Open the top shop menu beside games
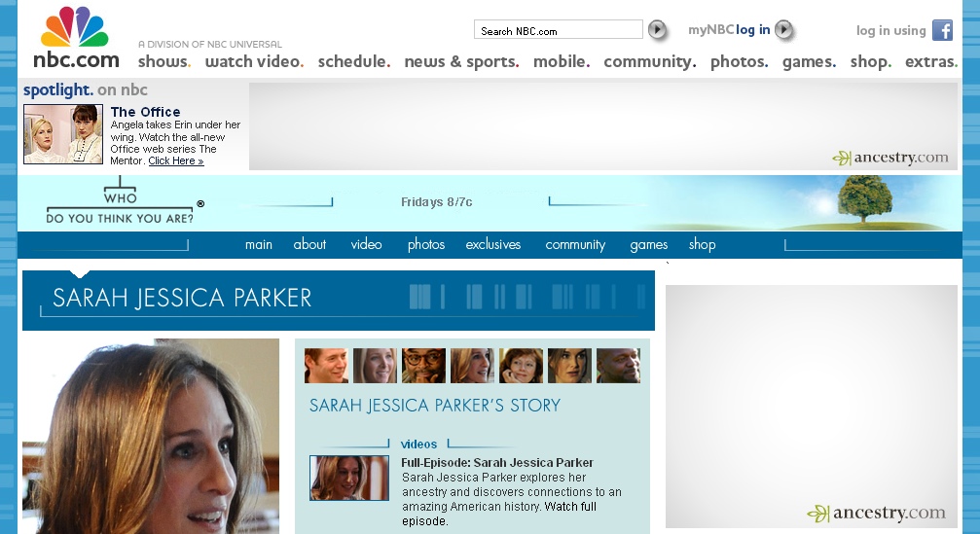 [x=871, y=62]
